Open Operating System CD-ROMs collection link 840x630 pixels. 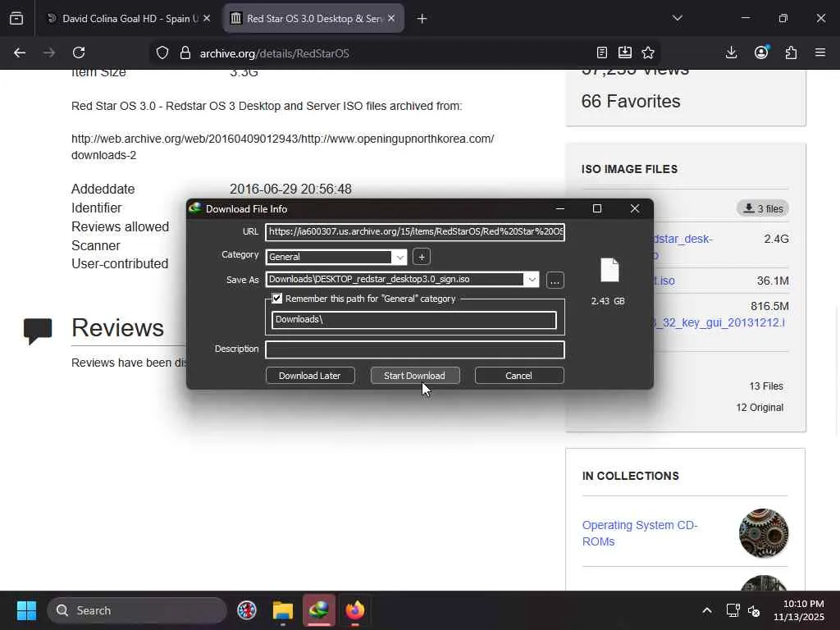[x=640, y=533]
